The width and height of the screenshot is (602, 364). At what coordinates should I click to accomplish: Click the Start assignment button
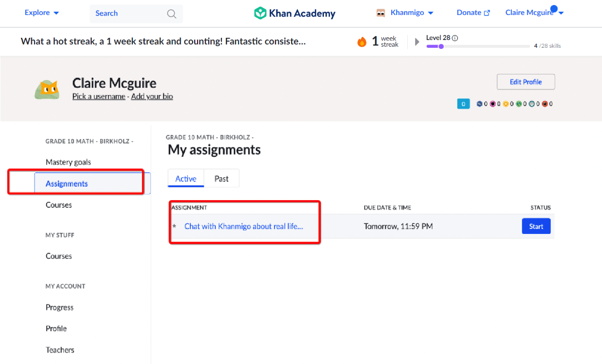point(536,226)
